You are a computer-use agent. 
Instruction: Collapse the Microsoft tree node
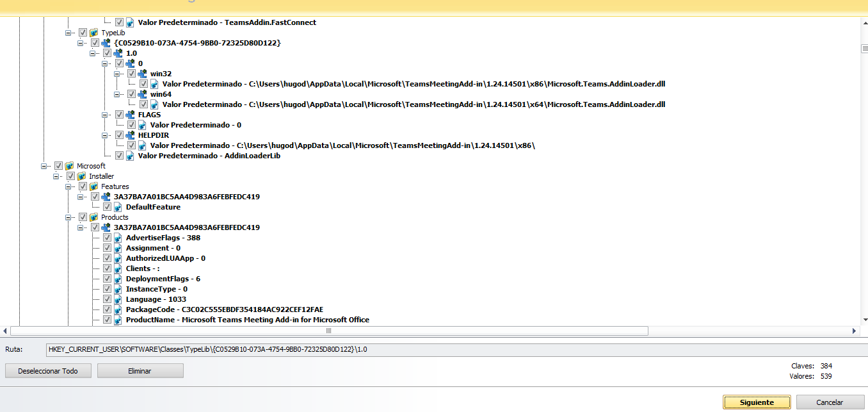tap(44, 166)
